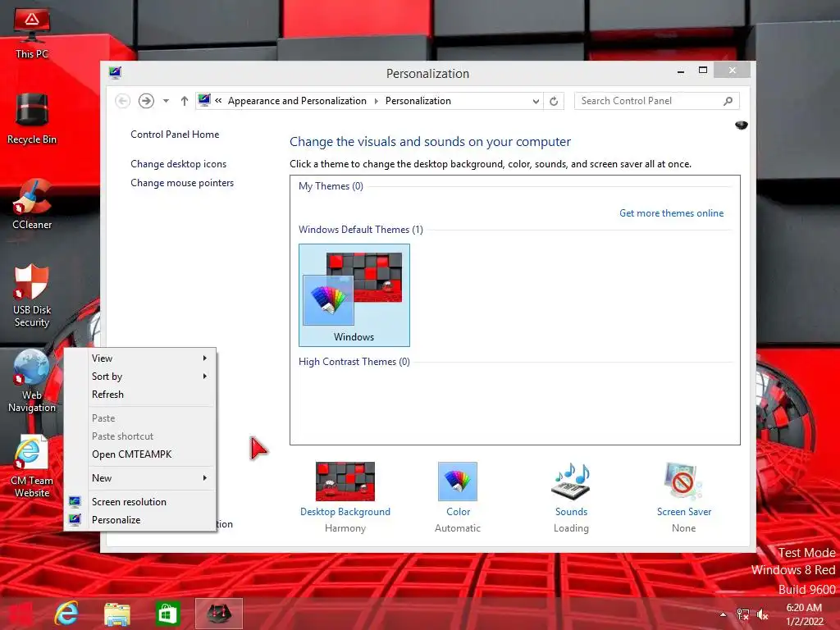Open CM Team Website desktop shortcut
Image resolution: width=840 pixels, height=630 pixels.
(x=32, y=466)
